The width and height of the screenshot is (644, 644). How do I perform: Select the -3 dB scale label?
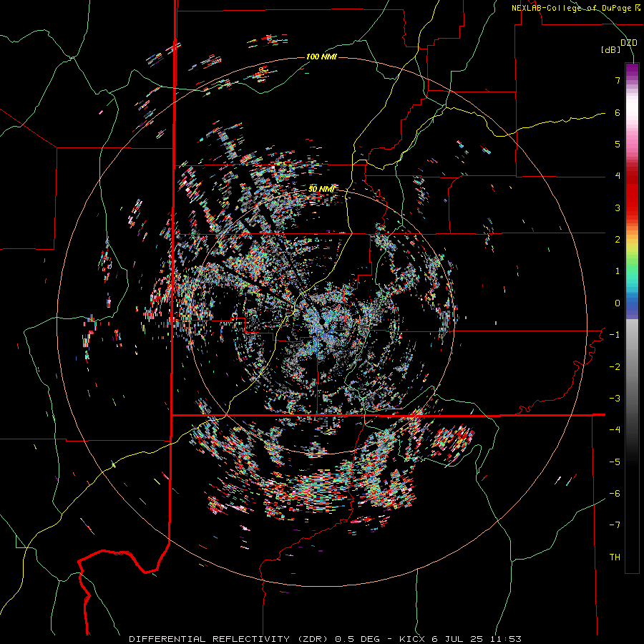(615, 399)
